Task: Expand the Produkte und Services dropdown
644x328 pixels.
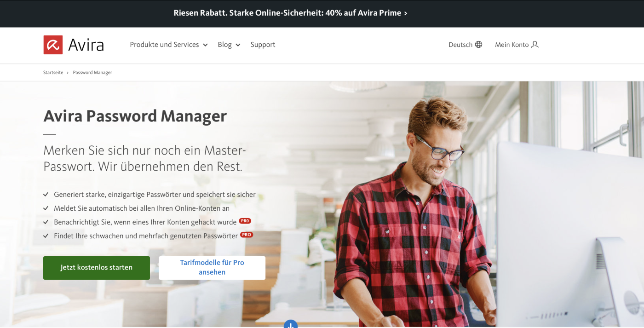Action: pyautogui.click(x=168, y=45)
